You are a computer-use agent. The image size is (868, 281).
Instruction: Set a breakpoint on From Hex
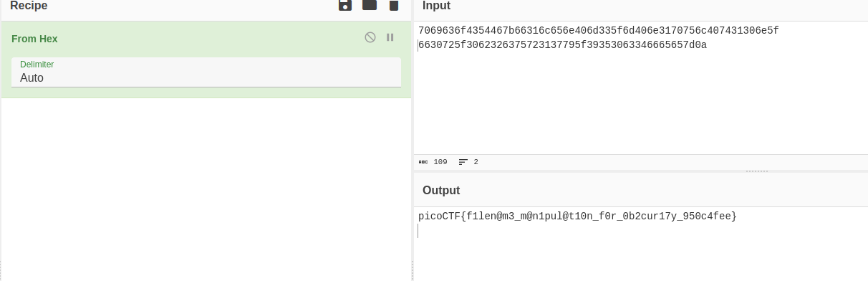tap(390, 37)
